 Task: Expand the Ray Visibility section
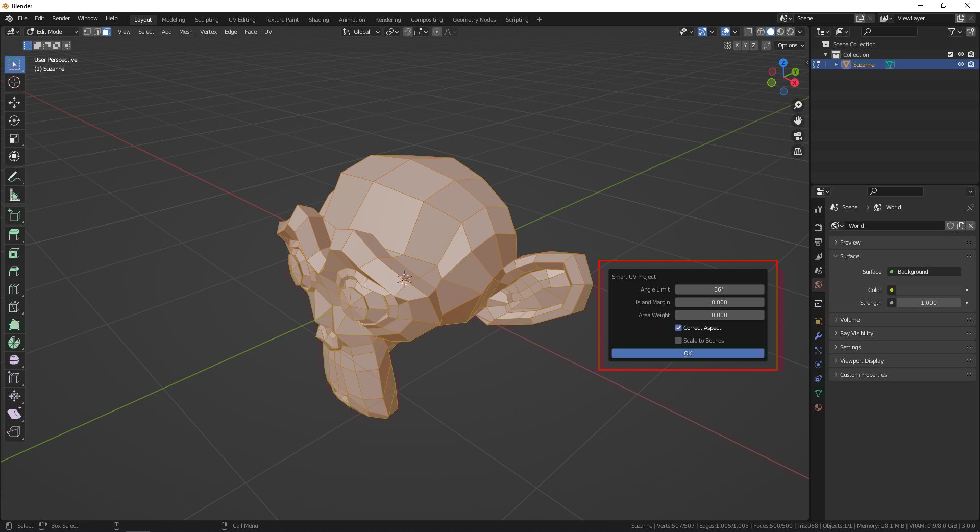click(856, 333)
